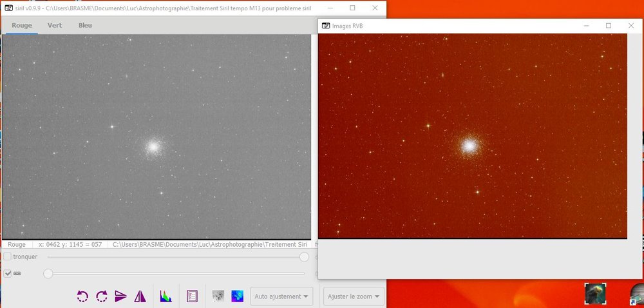
Task: Minimize the siril main window
Action: pos(330,8)
